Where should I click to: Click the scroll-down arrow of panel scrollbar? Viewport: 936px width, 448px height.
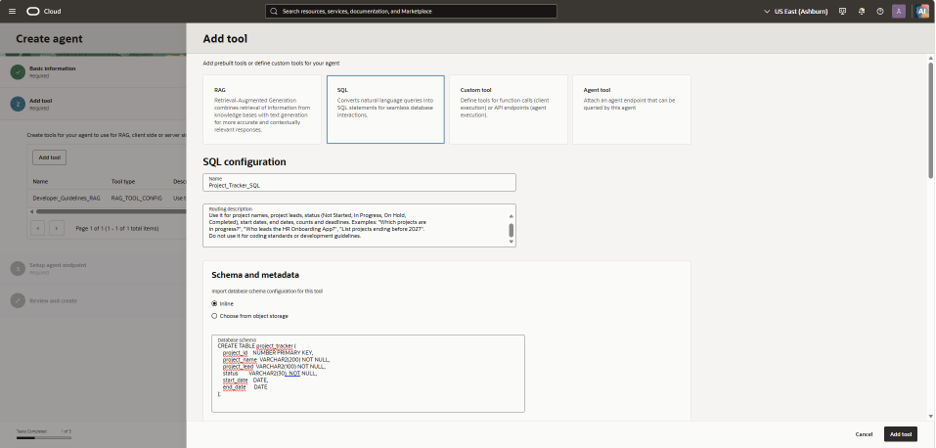(930, 416)
